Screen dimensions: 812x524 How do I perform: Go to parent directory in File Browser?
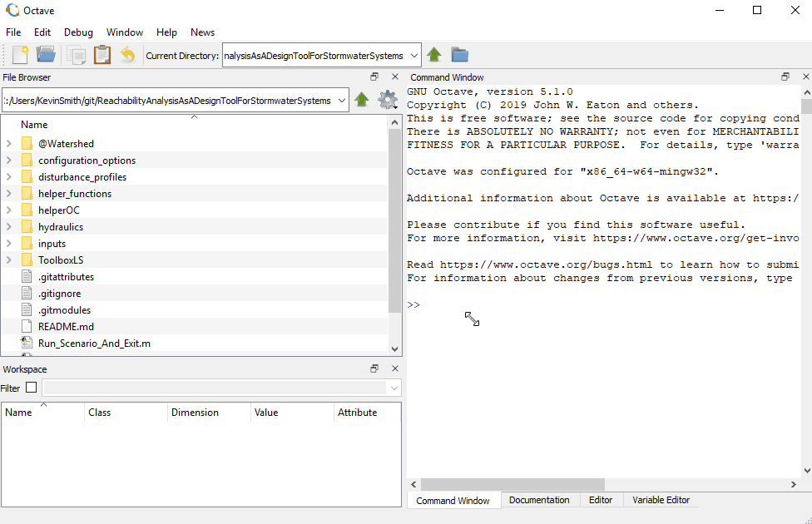click(x=361, y=100)
